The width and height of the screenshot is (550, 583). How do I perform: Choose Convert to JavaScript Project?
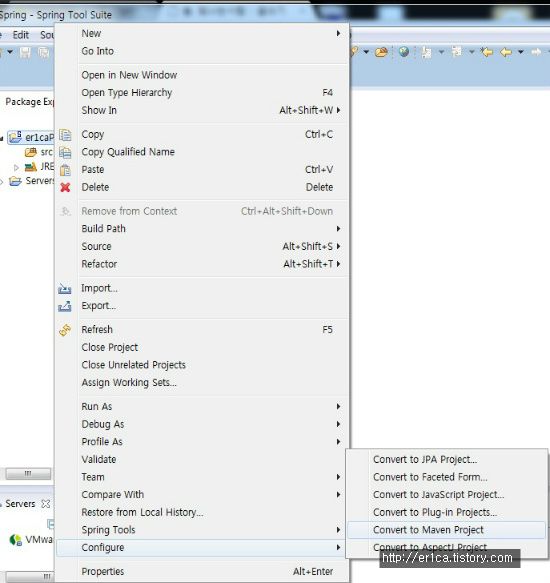point(446,495)
